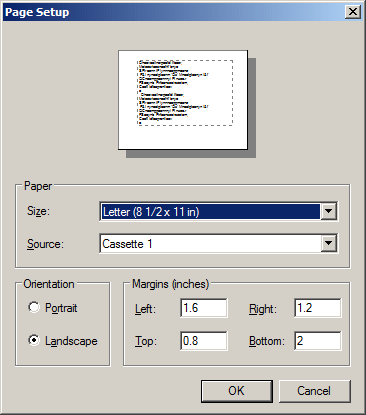Open the paper Source dropdown arrow
366x415 pixels.
point(328,243)
